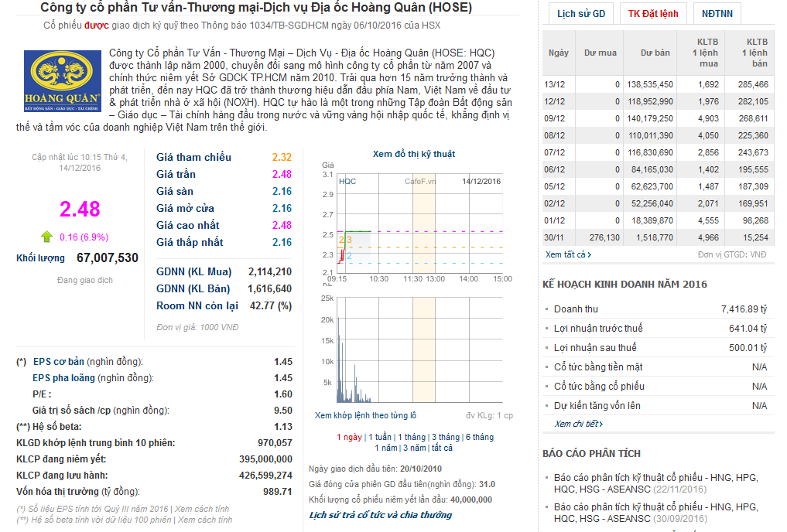Click Lợi nhuận sau thuế 500.01 tỷ
Screen dimensions: 787x532
pos(748,347)
